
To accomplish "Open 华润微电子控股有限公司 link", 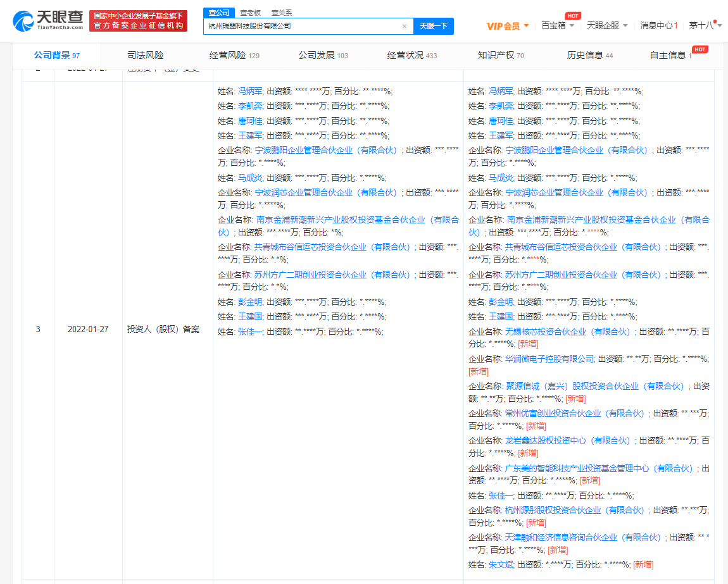I will click(549, 359).
